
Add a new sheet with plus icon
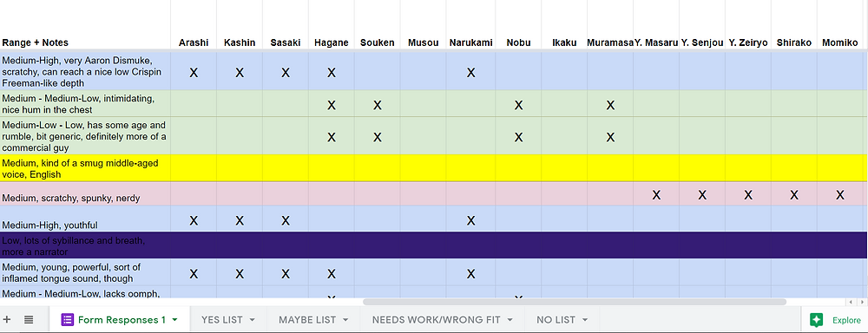(x=7, y=319)
